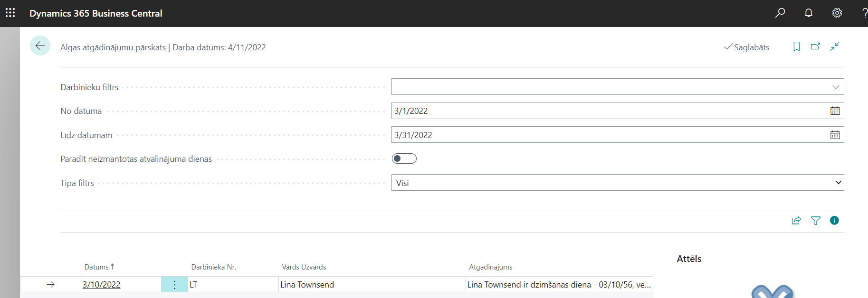Toggle Paradīt neizmantotas atvalinājuma dienas switch

pyautogui.click(x=404, y=159)
